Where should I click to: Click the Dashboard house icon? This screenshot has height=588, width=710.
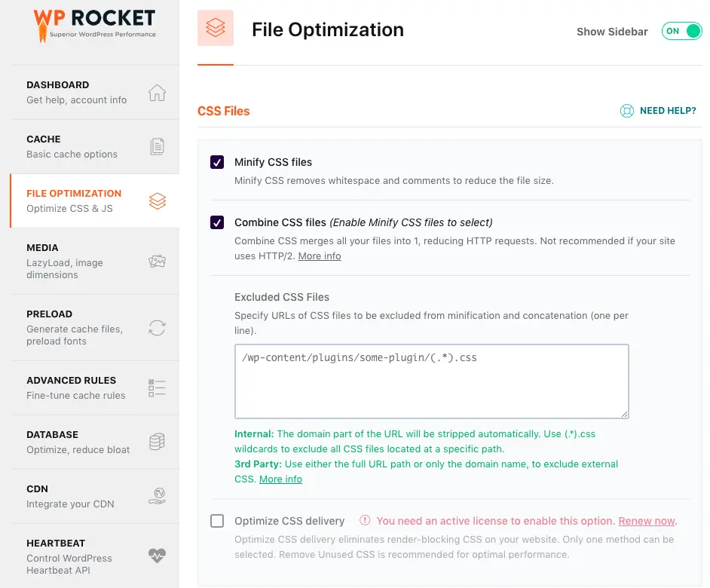tap(157, 93)
